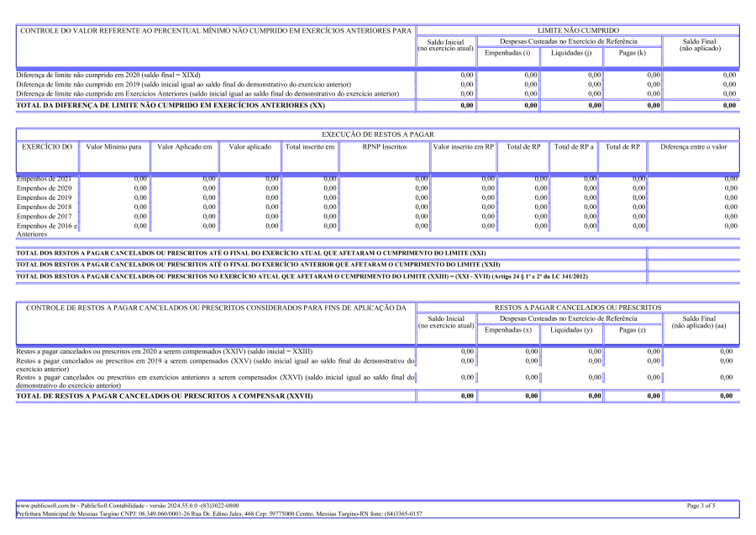The width and height of the screenshot is (756, 535).
Task: Click the 'Valor Mínimo para' column header
Action: tap(113, 146)
